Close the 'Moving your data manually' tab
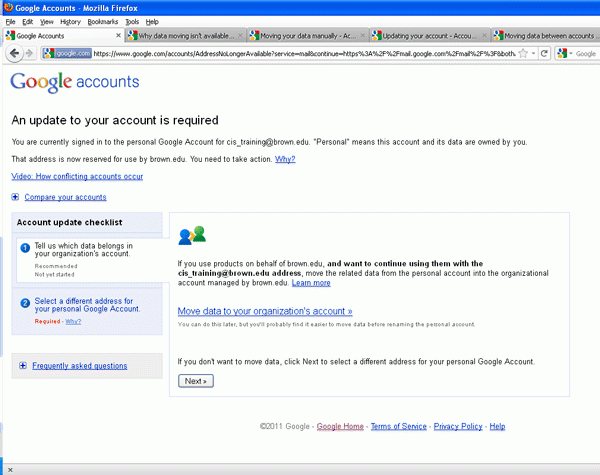The image size is (600, 475). click(362, 36)
